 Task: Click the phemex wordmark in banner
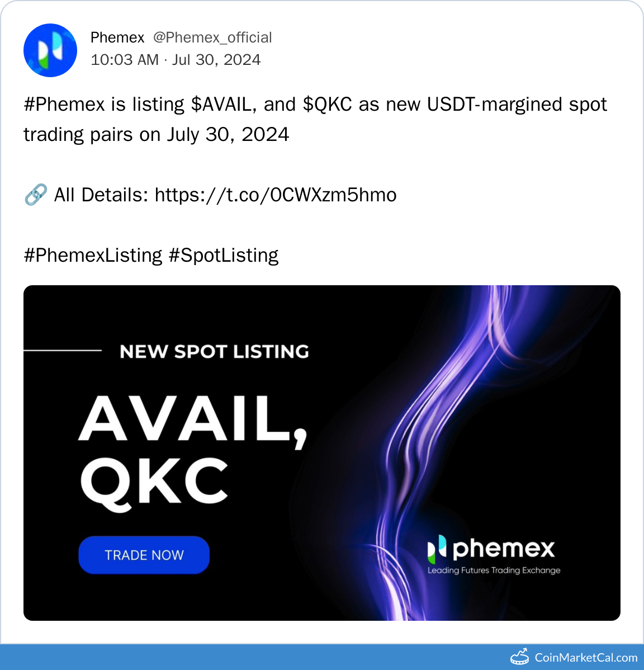504,549
